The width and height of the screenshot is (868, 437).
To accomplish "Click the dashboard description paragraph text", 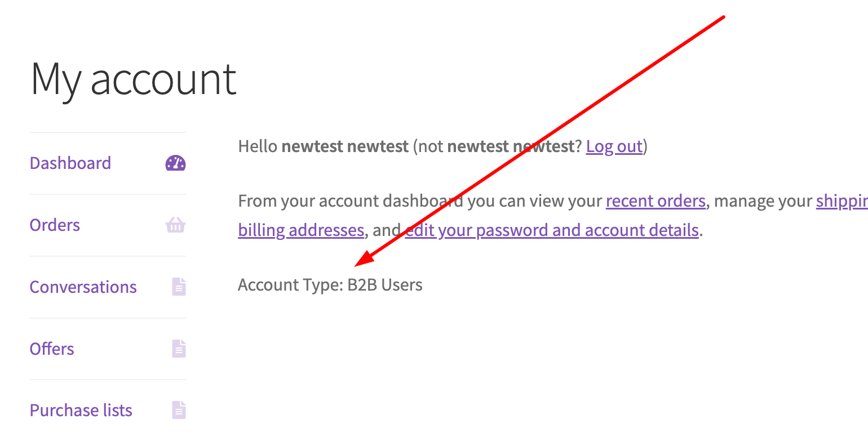I will (x=553, y=216).
